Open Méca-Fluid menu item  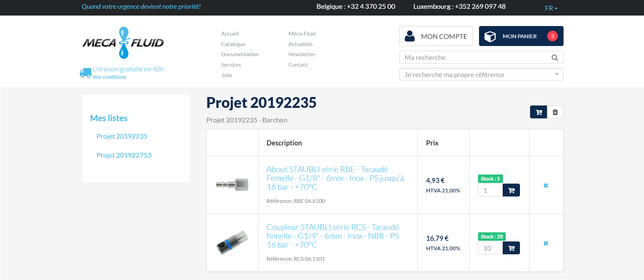302,33
